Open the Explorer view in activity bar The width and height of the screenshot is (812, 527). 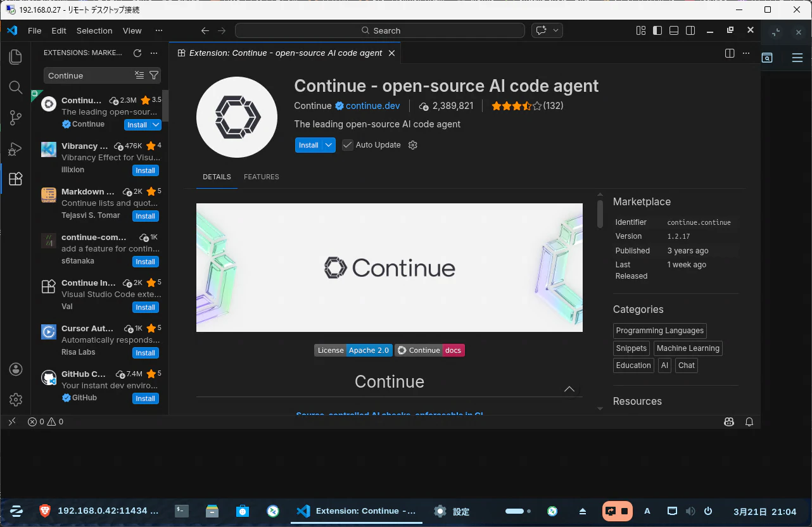(16, 57)
